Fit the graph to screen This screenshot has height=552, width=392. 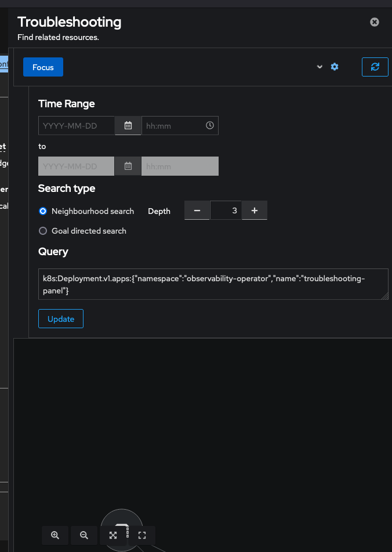113,535
